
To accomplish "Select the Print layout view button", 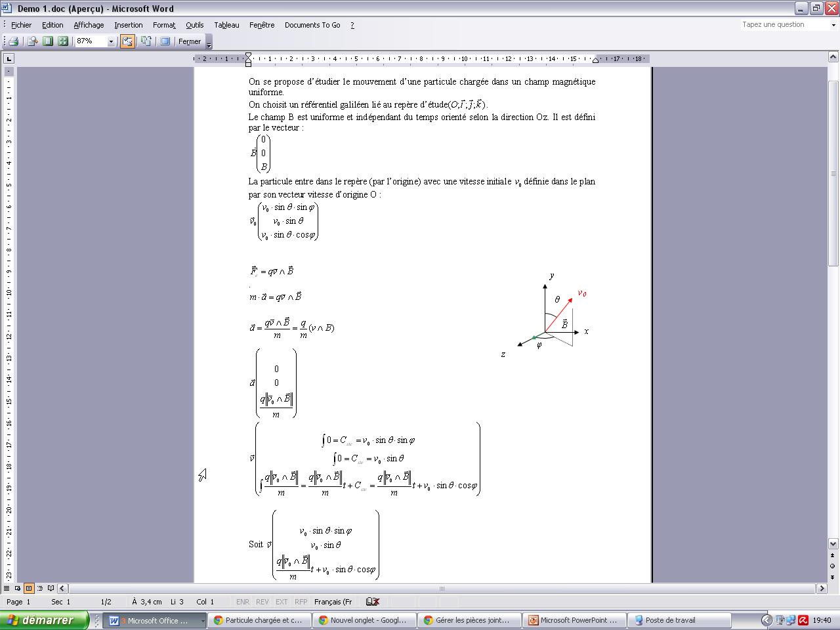I will (x=29, y=588).
